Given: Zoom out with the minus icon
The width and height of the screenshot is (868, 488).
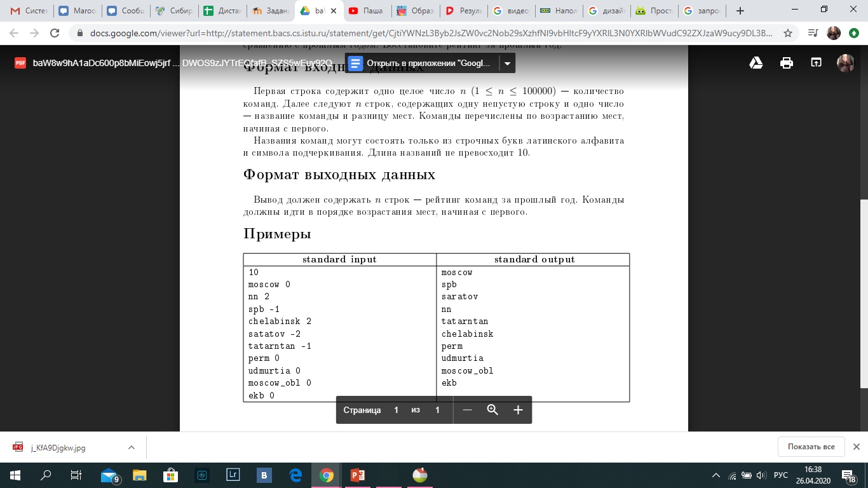Looking at the screenshot, I should 468,410.
